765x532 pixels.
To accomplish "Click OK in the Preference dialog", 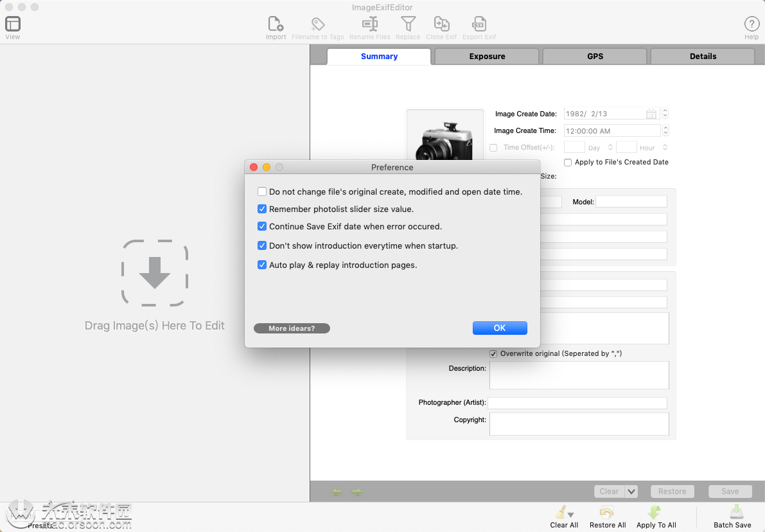I will click(x=500, y=328).
